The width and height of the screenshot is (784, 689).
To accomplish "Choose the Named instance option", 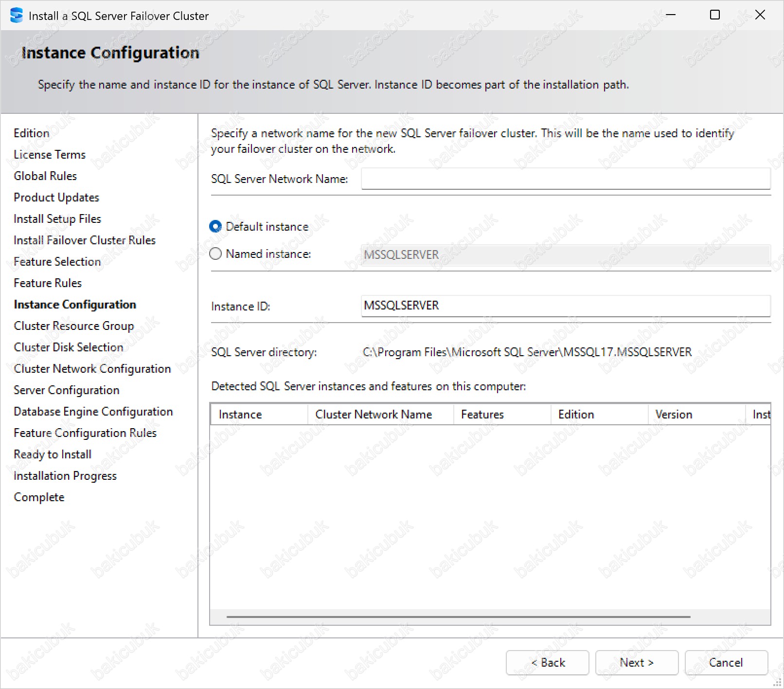I will [215, 254].
